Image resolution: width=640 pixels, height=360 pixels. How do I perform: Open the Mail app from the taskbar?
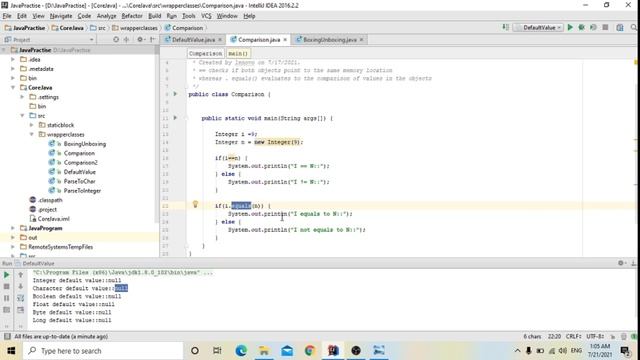(287, 351)
